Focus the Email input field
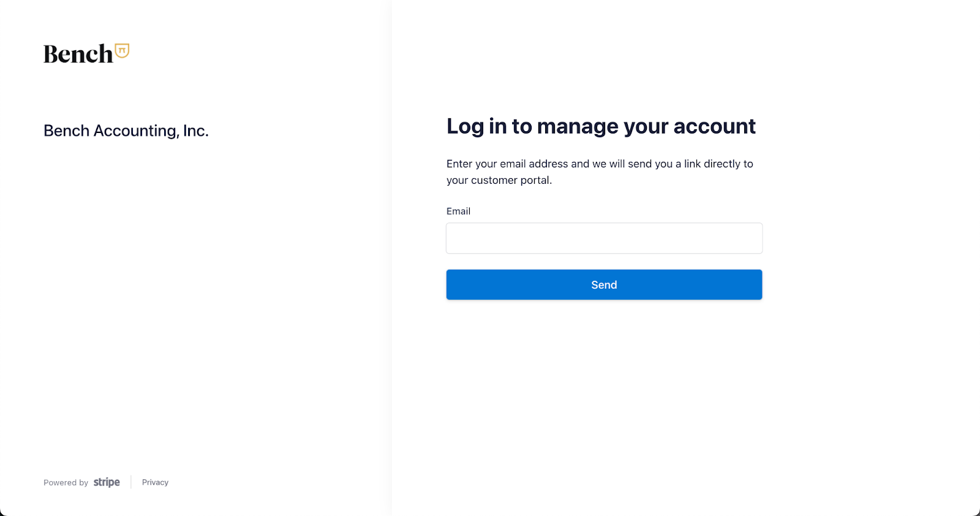The height and width of the screenshot is (516, 980). (x=604, y=238)
